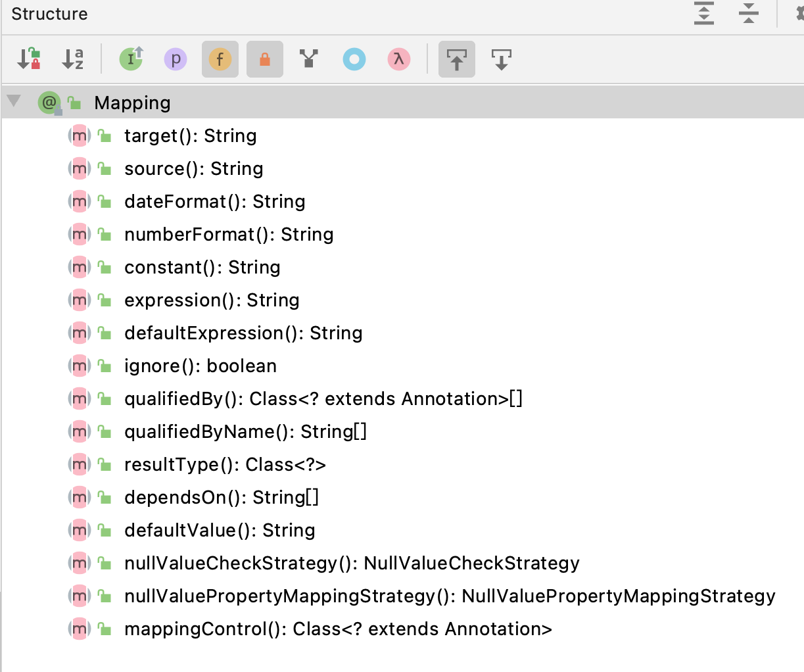Select the Mapping root node

click(x=402, y=103)
